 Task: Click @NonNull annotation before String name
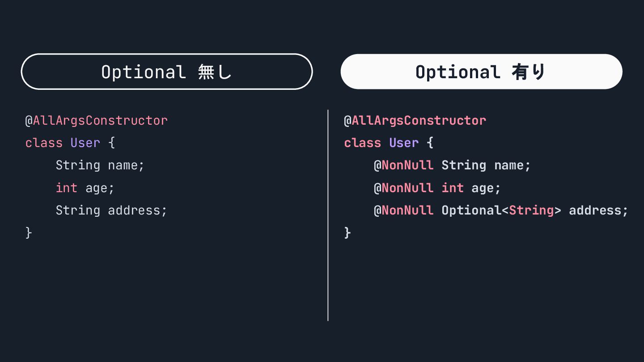(404, 165)
